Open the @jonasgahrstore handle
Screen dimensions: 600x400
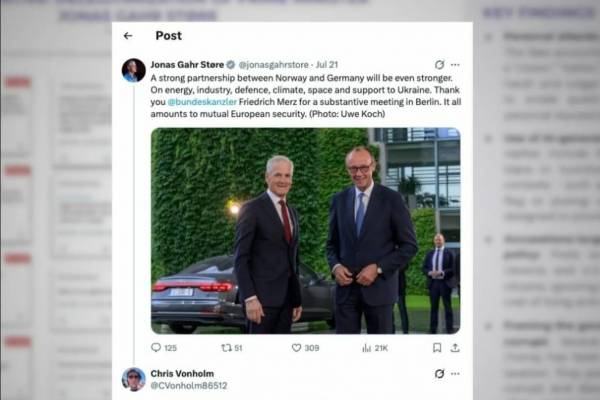tap(273, 65)
